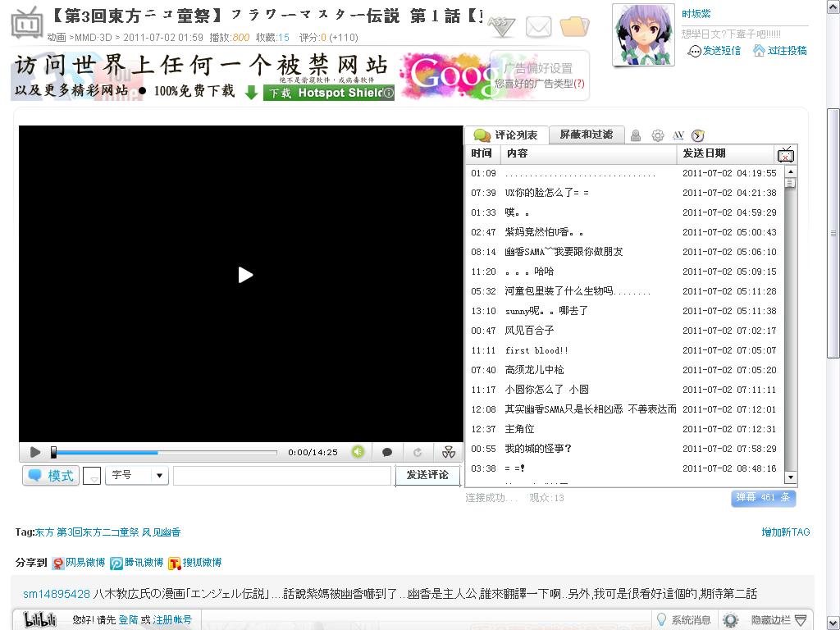Open the comment color picker box
Viewport: 840px width, 630px height.
tap(92, 476)
